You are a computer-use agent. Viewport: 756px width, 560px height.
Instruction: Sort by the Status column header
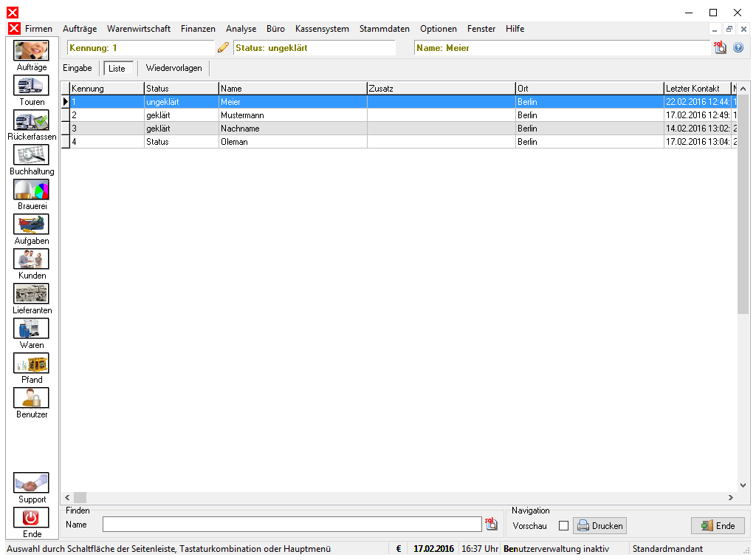click(x=182, y=88)
